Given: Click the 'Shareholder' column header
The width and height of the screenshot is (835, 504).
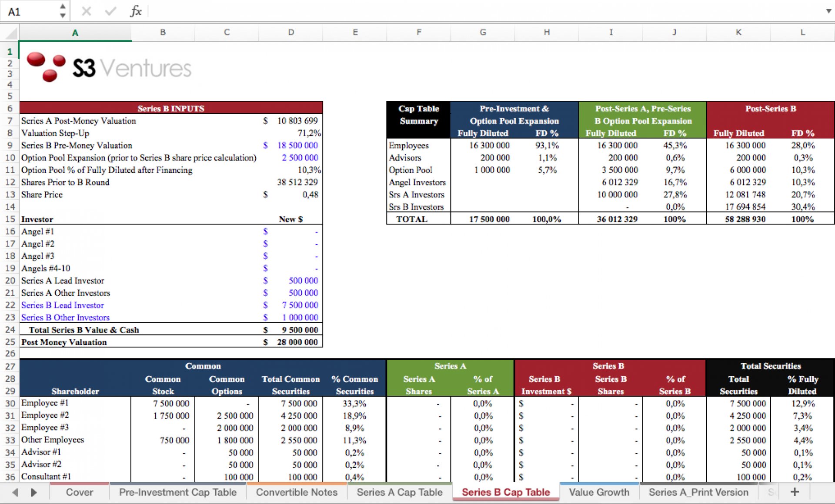Looking at the screenshot, I should (75, 391).
